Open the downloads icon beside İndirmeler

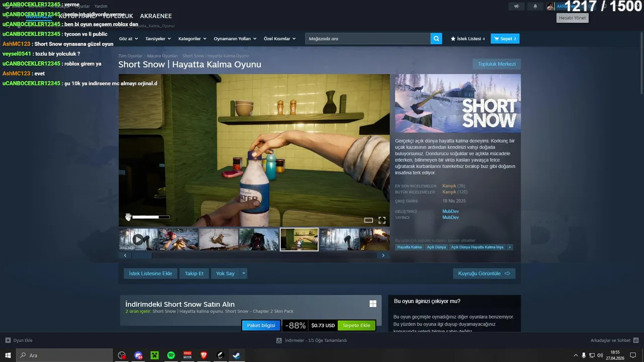pyautogui.click(x=279, y=340)
